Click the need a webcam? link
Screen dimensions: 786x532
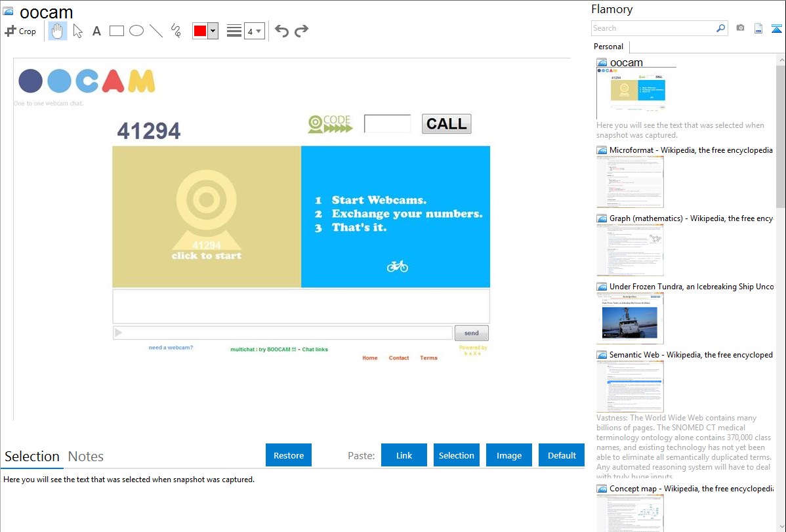coord(171,348)
